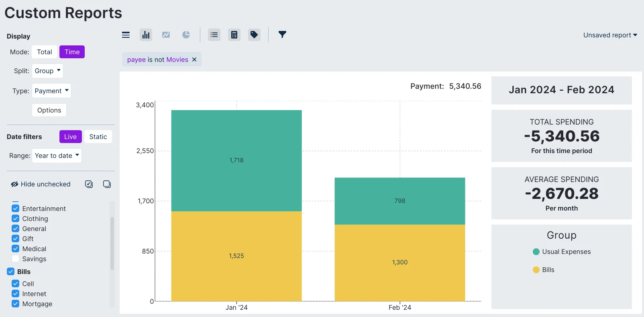The width and height of the screenshot is (644, 317).
Task: Click the select all categories icon
Action: tap(89, 184)
